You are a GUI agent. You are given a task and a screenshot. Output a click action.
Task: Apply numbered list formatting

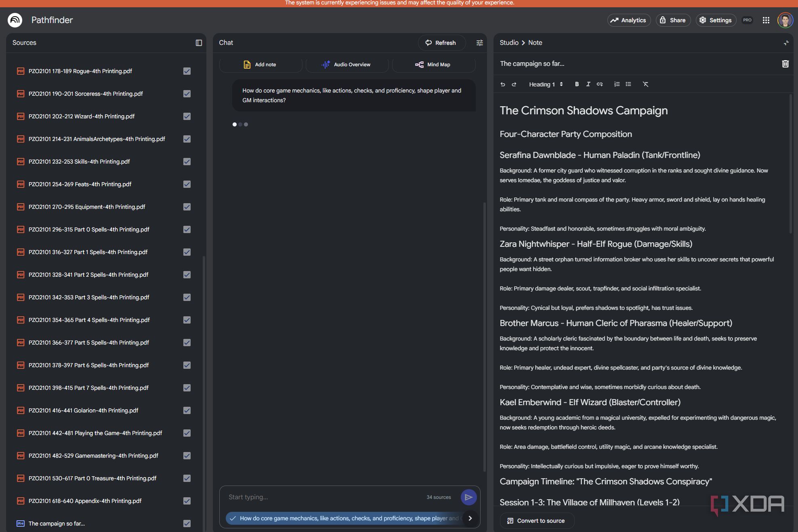617,84
